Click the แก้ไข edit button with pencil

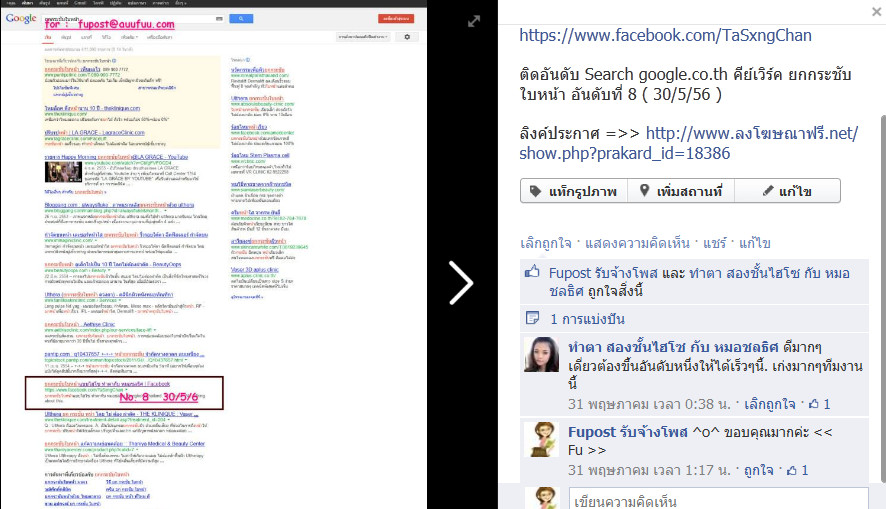787,191
